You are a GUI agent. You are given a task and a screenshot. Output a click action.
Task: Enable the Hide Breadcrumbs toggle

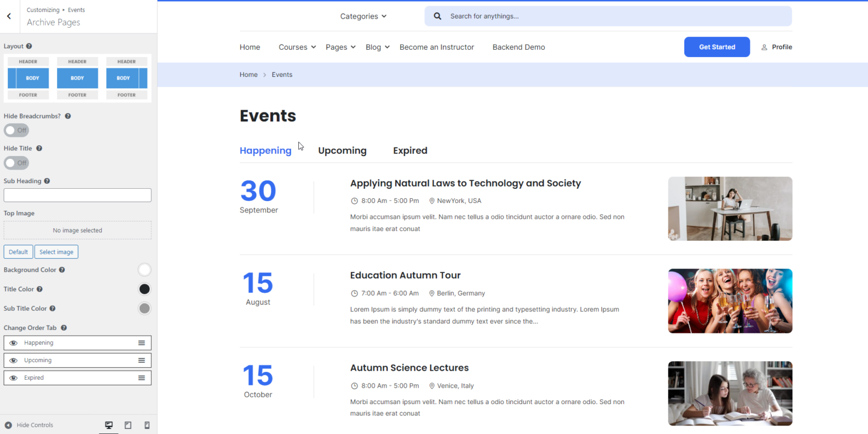16,130
